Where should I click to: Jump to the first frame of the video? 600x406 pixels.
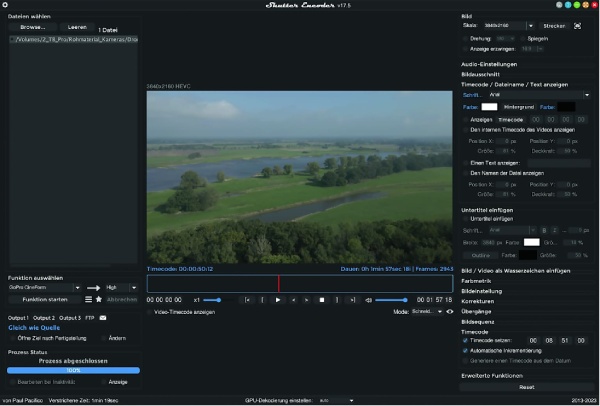[248, 300]
